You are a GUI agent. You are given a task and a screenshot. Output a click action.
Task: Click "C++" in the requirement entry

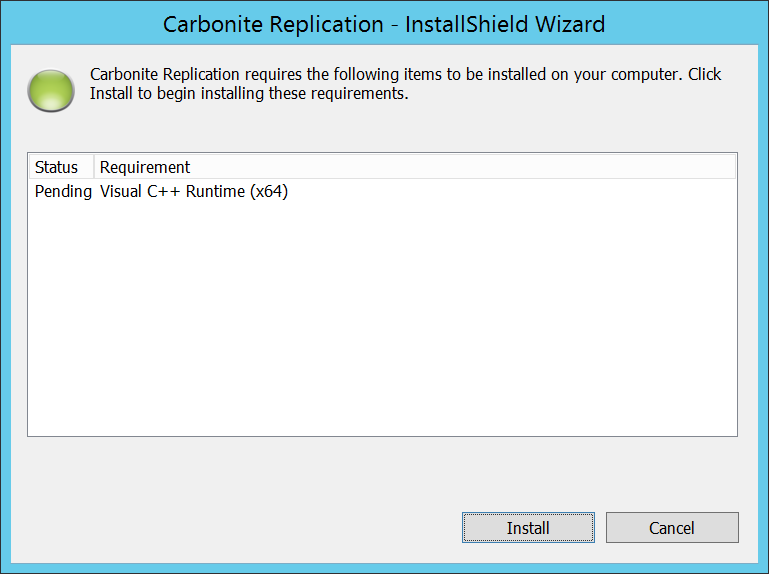click(163, 191)
